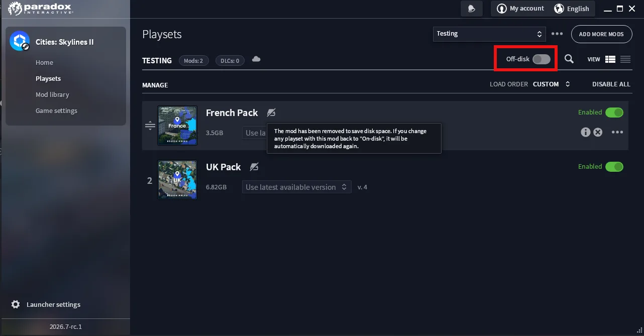The width and height of the screenshot is (644, 336).
Task: Click the 3.5GB size text
Action: point(214,133)
